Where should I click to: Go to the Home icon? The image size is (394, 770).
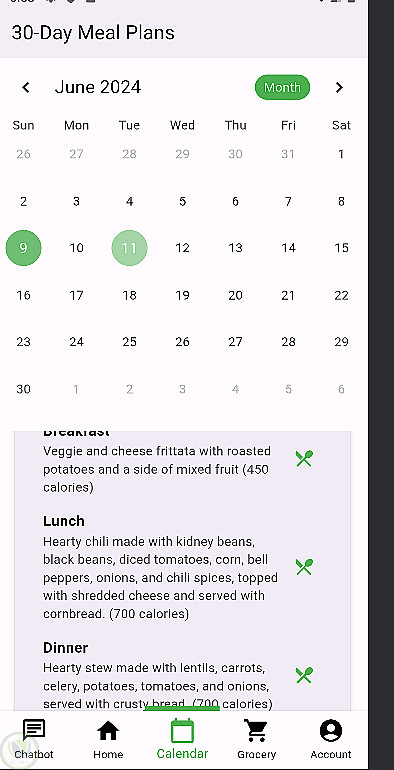[108, 731]
